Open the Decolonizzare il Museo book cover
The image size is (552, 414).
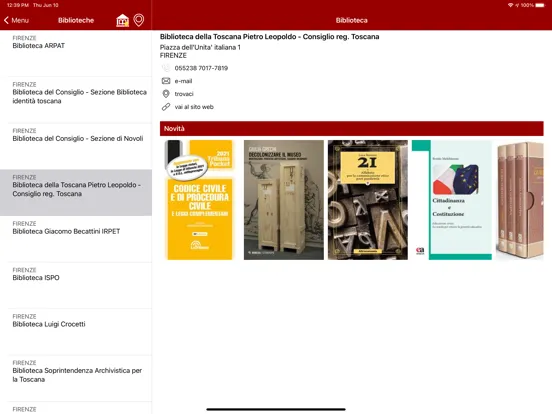pos(284,200)
